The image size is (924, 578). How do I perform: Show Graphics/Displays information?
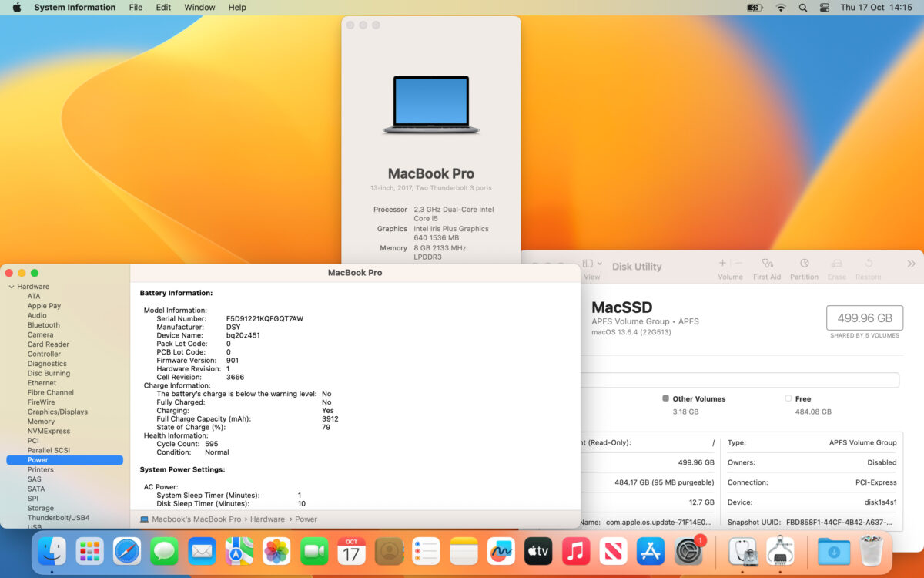(x=57, y=412)
